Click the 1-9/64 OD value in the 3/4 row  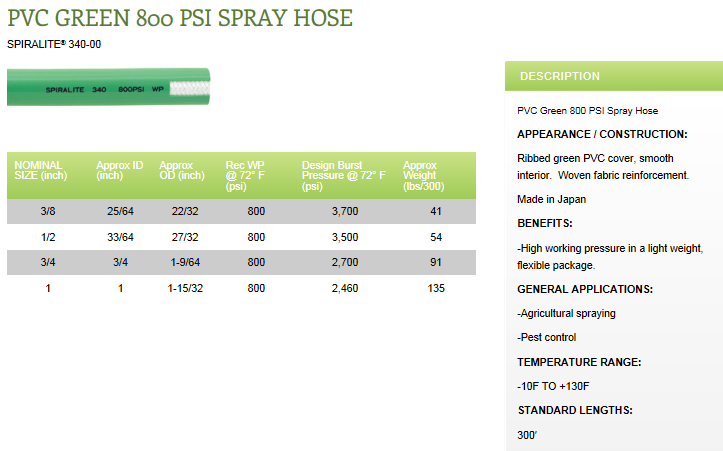[185, 262]
